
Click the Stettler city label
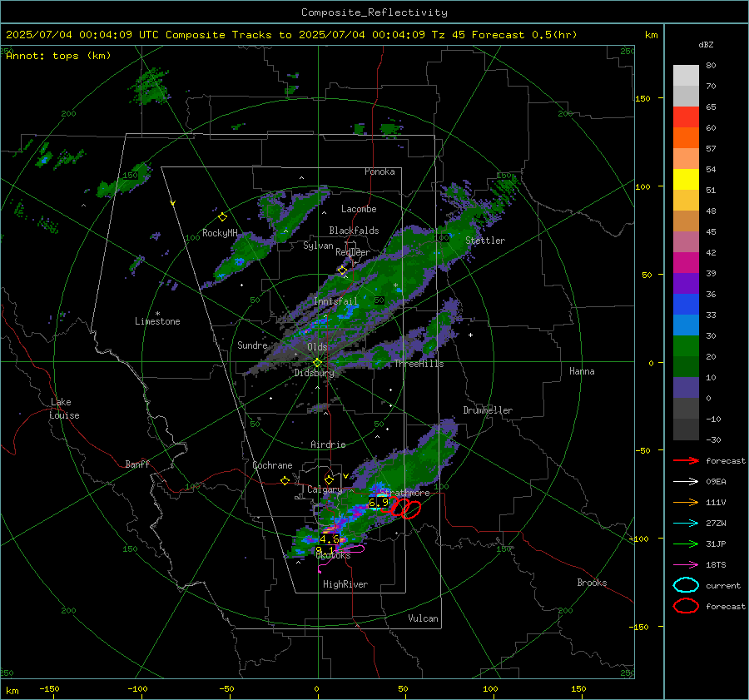485,241
